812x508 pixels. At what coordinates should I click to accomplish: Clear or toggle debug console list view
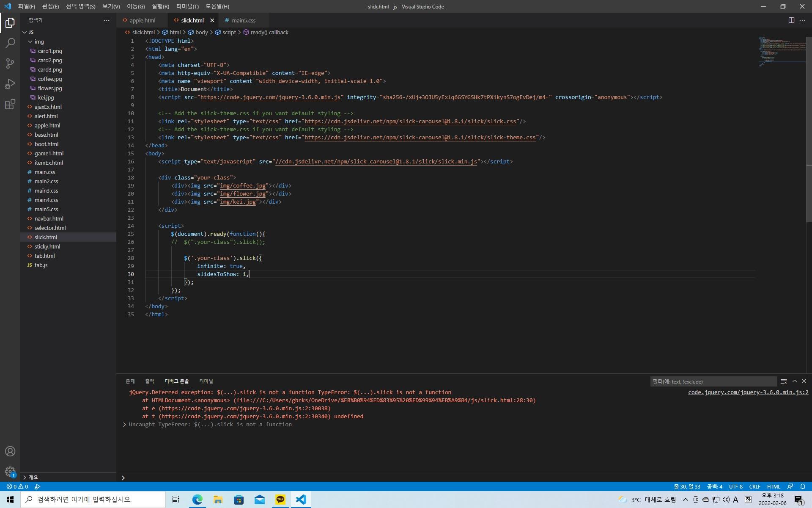(x=784, y=381)
